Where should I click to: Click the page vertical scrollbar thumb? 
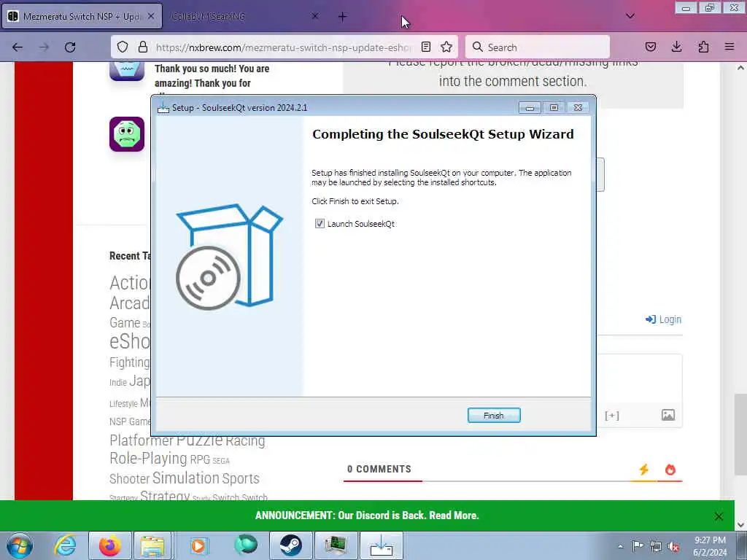pyautogui.click(x=740, y=435)
